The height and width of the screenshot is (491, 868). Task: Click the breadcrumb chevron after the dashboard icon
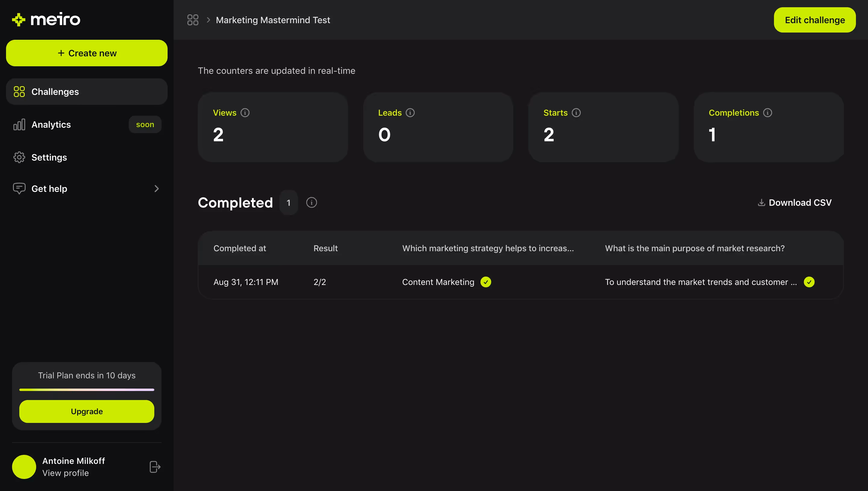point(209,20)
